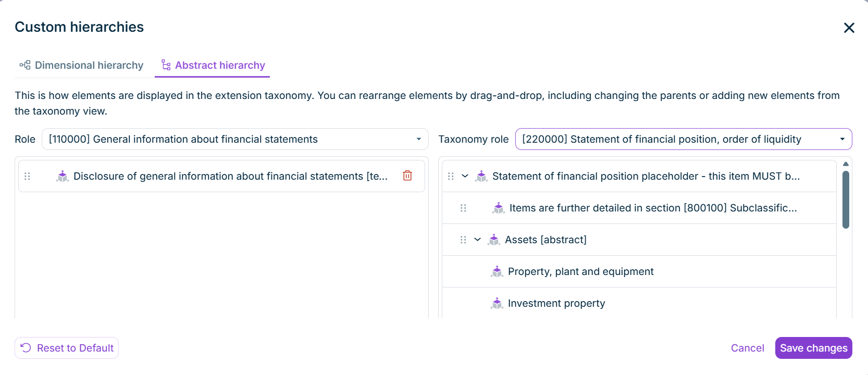The width and height of the screenshot is (868, 375).
Task: Select the Investment property tree item
Action: [639, 303]
